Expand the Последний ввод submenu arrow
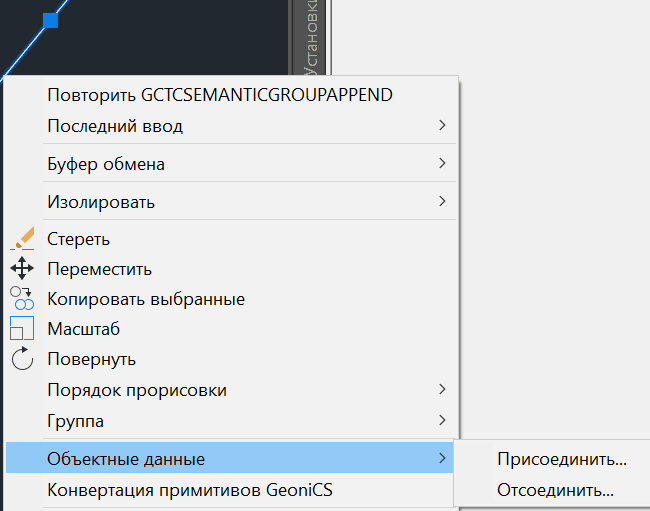Image resolution: width=650 pixels, height=511 pixels. [441, 126]
